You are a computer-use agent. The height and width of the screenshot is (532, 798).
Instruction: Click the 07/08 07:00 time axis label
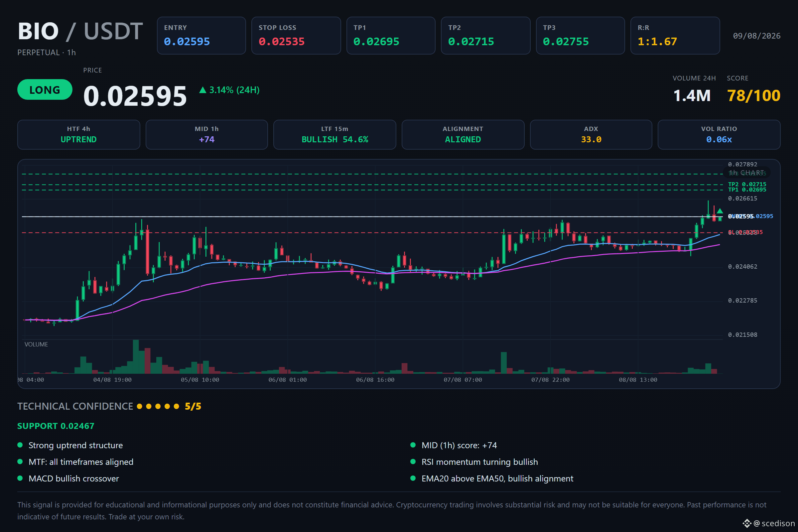click(463, 380)
